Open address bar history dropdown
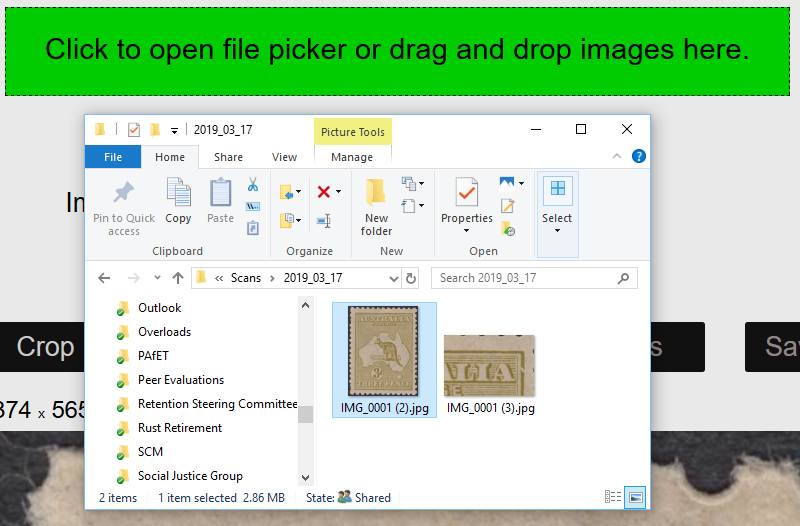The image size is (800, 526). (x=393, y=279)
